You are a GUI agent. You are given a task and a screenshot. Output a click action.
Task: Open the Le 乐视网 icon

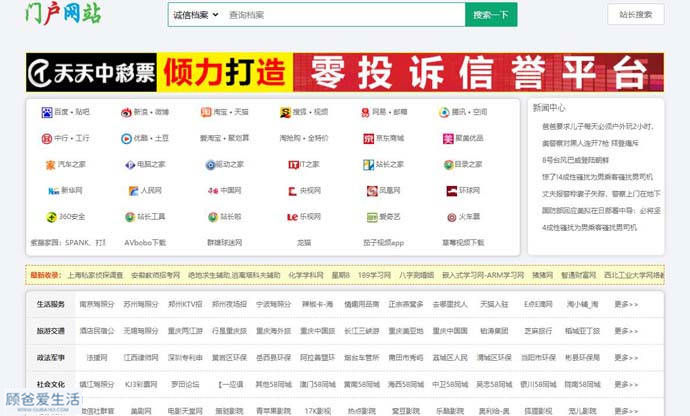293,217
